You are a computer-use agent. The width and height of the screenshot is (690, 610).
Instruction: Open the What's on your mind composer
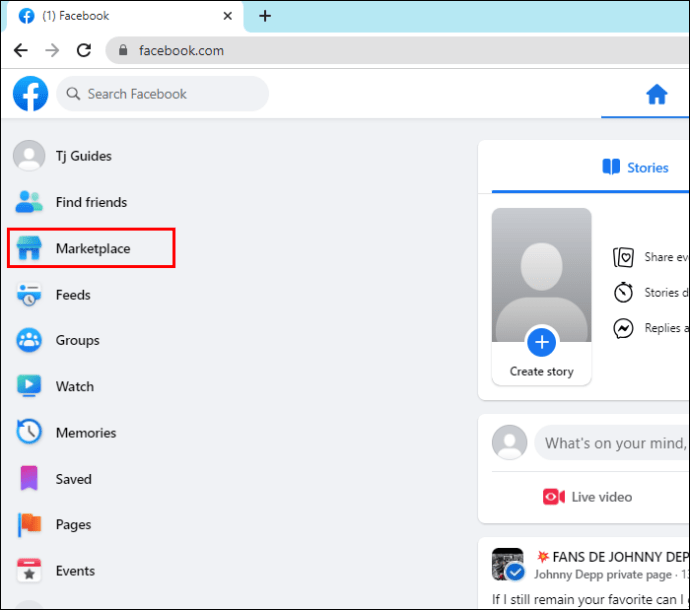pos(613,443)
